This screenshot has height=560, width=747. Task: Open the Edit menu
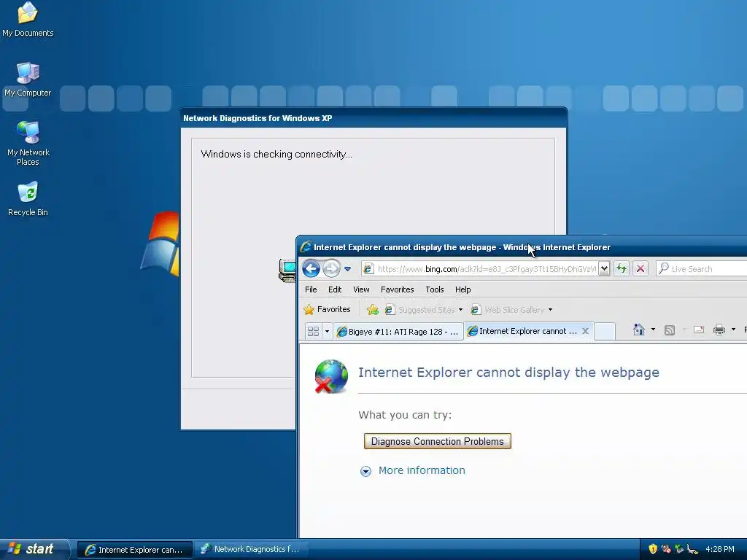pyautogui.click(x=334, y=289)
